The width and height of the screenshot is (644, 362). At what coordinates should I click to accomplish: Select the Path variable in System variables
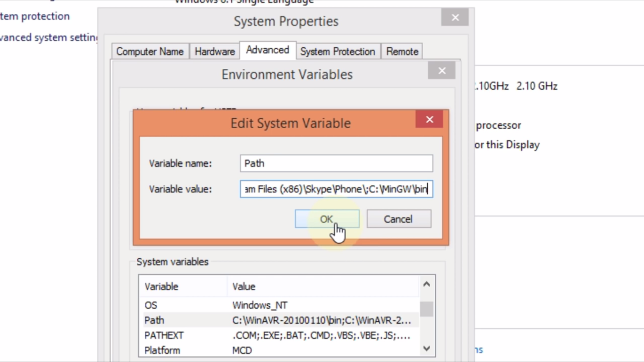tap(154, 320)
